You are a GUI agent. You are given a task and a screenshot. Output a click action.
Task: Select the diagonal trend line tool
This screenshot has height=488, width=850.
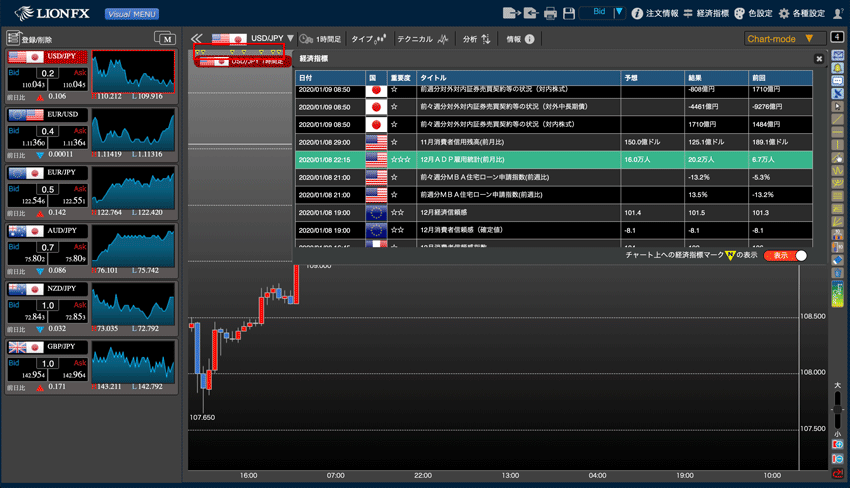(838, 119)
